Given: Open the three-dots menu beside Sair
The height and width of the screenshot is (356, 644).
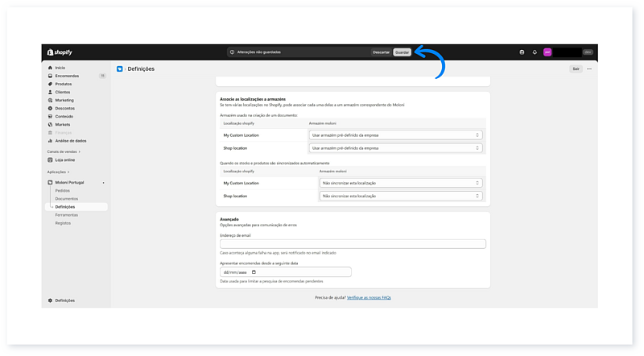Looking at the screenshot, I should point(589,69).
